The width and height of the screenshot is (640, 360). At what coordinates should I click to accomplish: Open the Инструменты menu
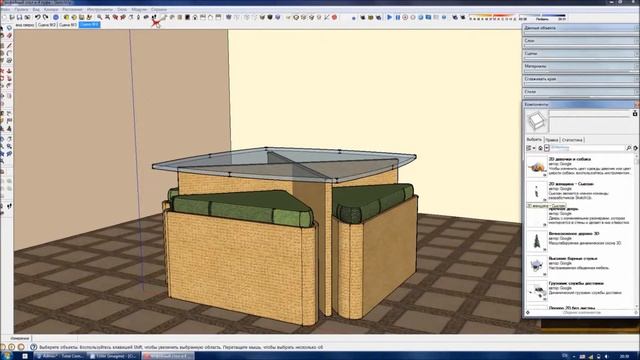pyautogui.click(x=100, y=9)
